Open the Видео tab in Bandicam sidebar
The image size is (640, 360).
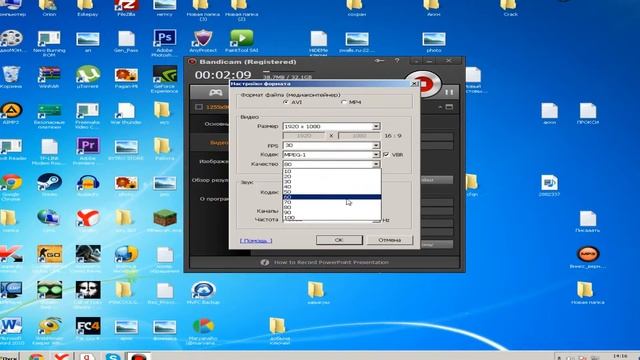point(219,142)
